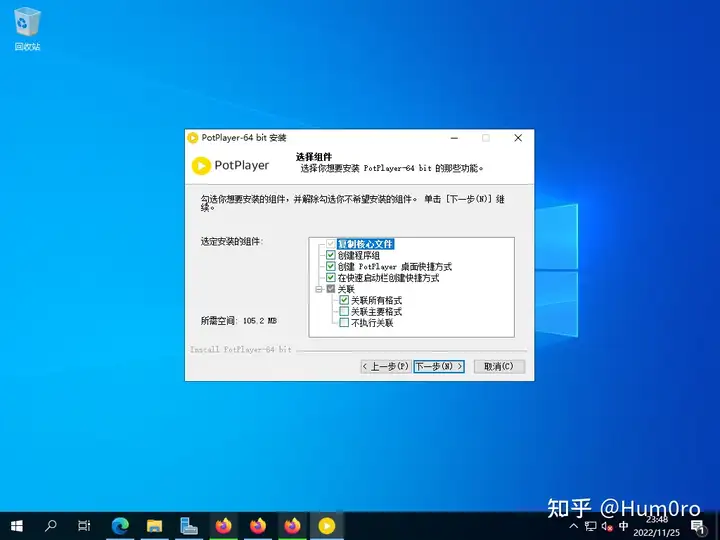Open the notification center icon
The height and width of the screenshot is (540, 720).
click(x=698, y=527)
